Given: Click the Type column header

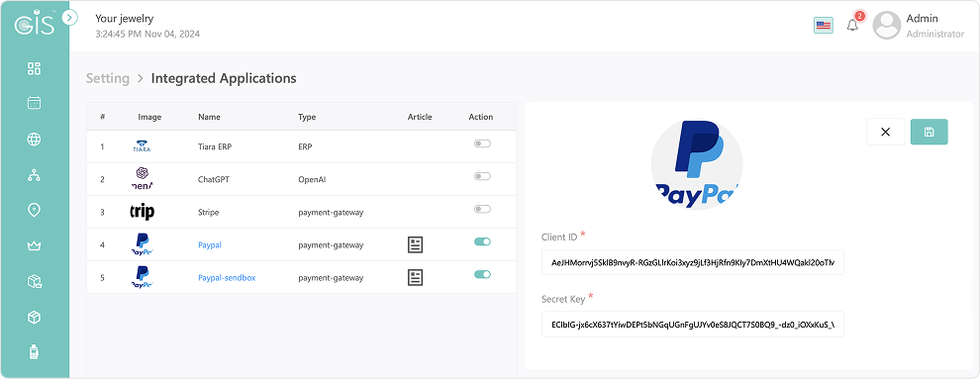Looking at the screenshot, I should [307, 117].
